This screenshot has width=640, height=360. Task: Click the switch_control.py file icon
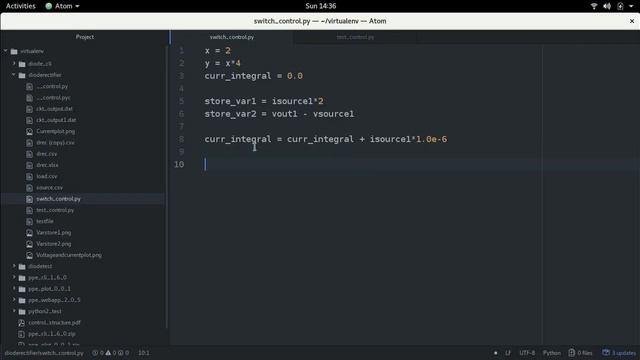point(29,199)
